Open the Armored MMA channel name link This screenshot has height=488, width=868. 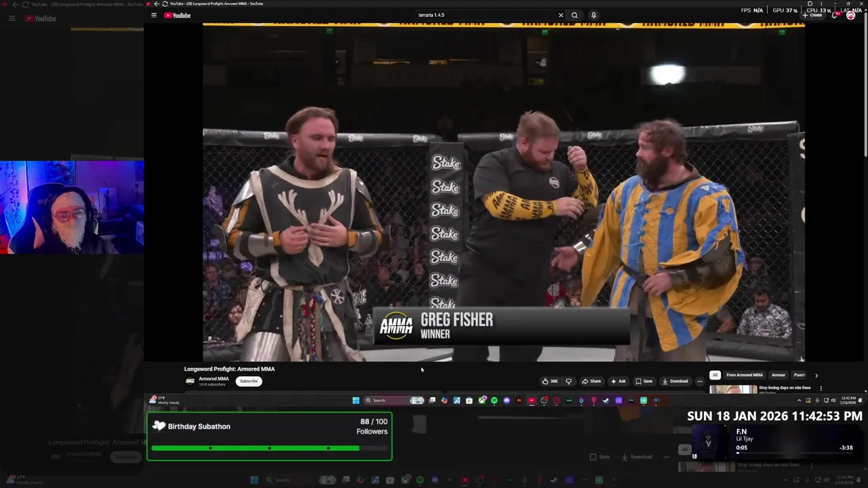[214, 379]
